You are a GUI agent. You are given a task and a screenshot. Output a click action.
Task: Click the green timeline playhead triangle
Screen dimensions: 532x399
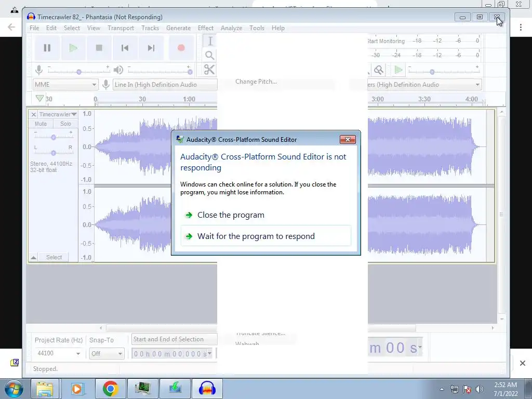coord(39,98)
